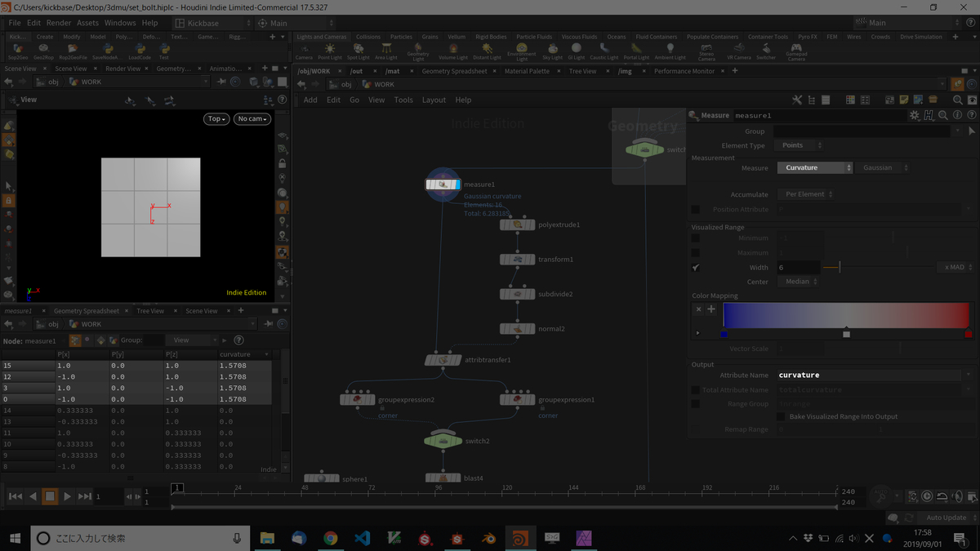Click the search icon in the parameter pane

[943, 115]
